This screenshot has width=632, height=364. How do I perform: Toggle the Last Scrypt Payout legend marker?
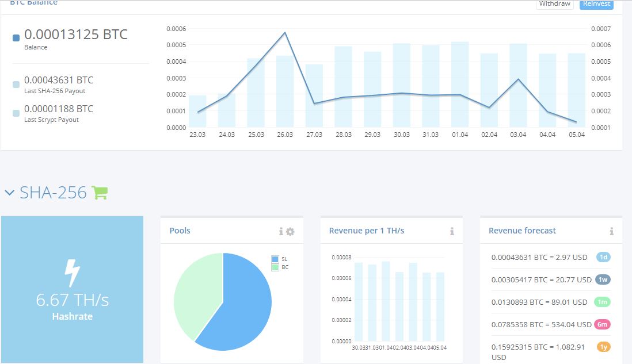click(x=16, y=113)
